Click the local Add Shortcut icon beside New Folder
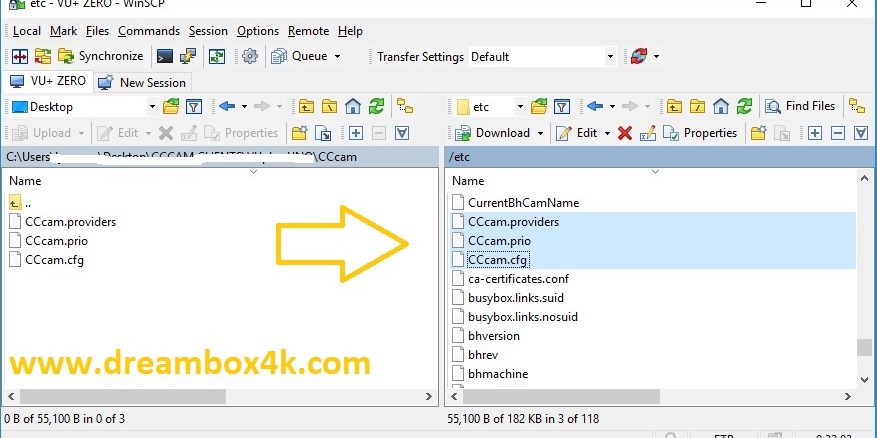Viewport: 877px width, 438px height. coord(323,133)
